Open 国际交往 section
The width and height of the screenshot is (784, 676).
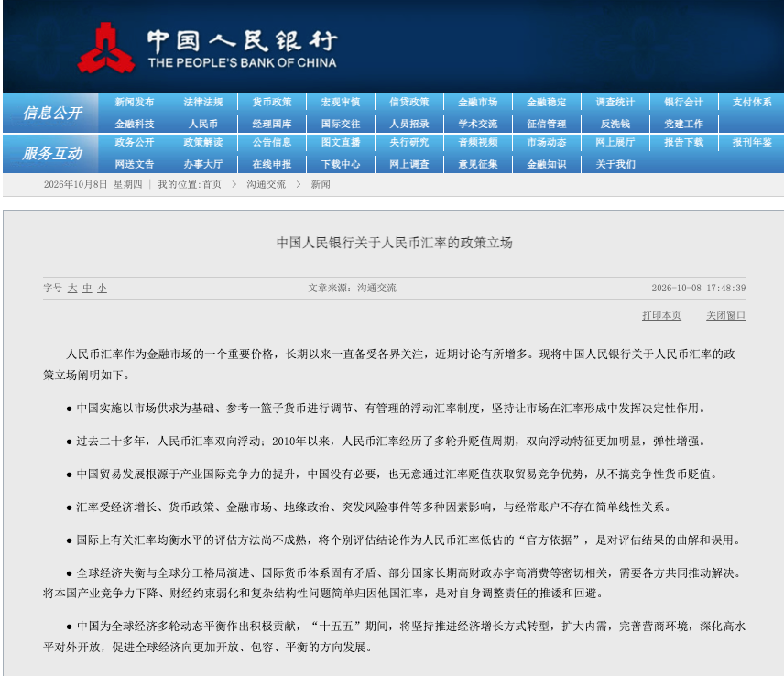341,124
